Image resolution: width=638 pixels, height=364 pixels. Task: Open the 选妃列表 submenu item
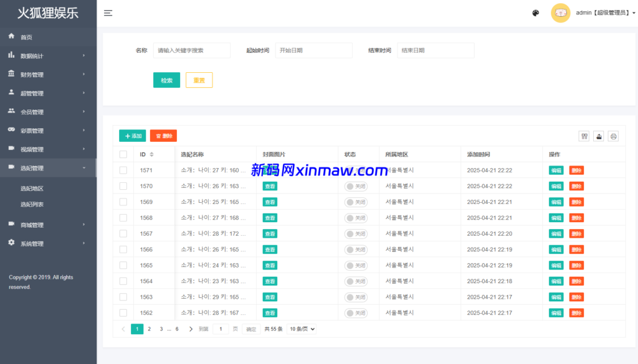click(x=32, y=204)
